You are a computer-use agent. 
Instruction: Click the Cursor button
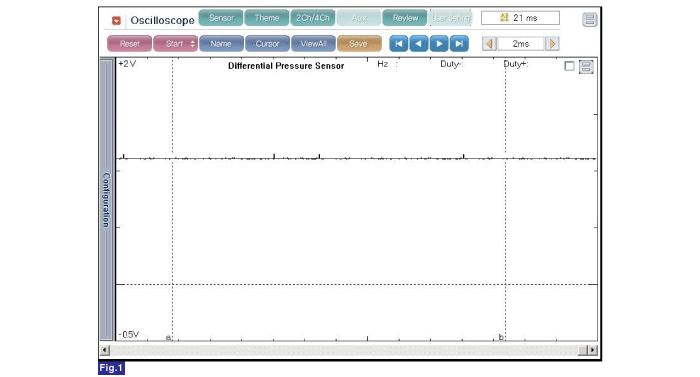coord(267,44)
